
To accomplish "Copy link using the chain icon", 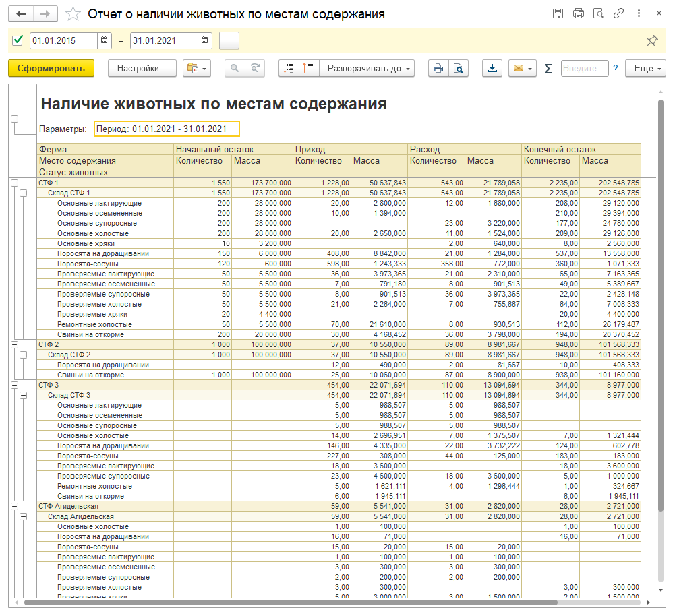I will pos(618,13).
